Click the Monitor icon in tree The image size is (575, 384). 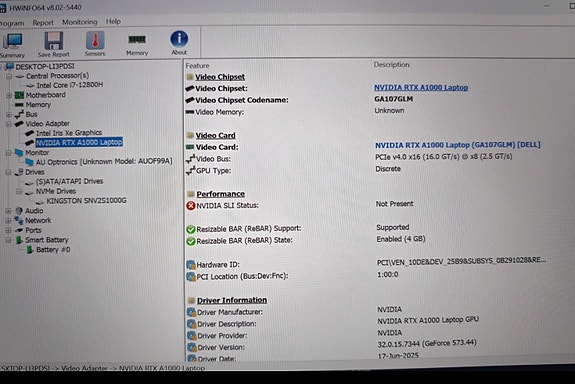point(19,152)
